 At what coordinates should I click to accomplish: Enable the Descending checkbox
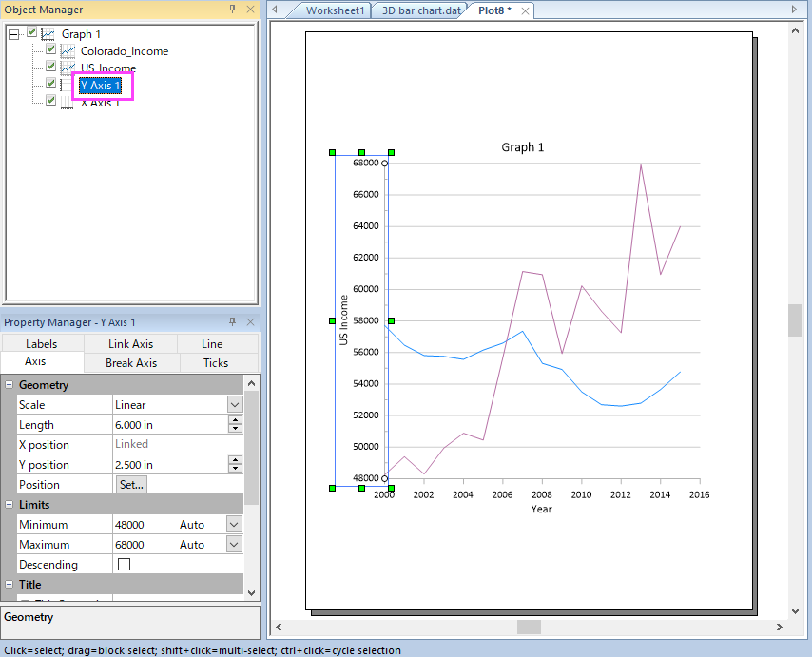click(125, 565)
